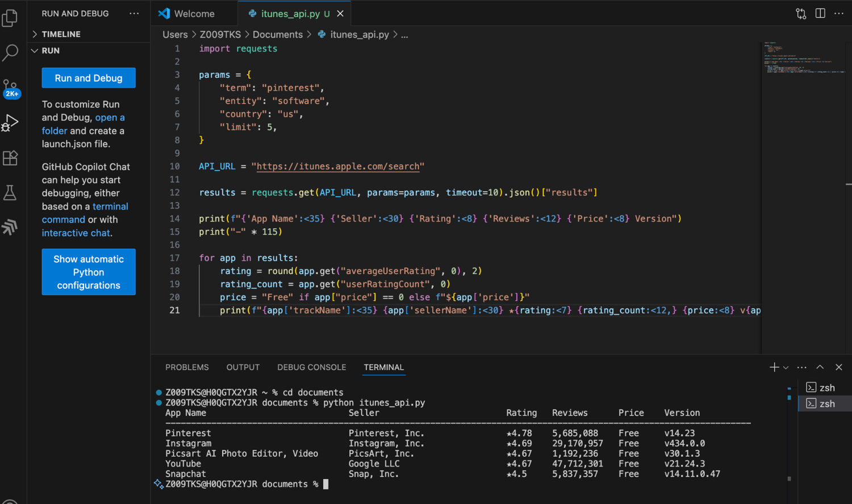
Task: Close the itunes_api.py tab
Action: click(340, 14)
